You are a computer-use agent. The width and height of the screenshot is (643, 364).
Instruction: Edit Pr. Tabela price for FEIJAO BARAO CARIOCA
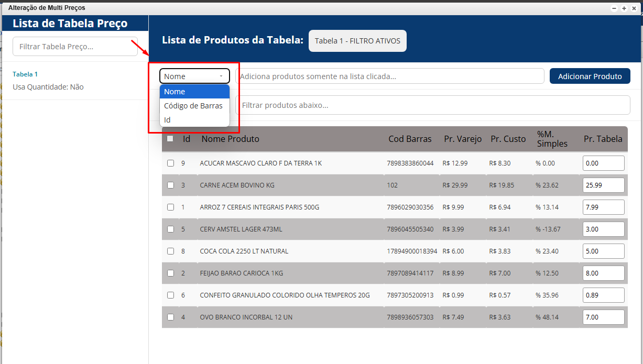pyautogui.click(x=603, y=273)
